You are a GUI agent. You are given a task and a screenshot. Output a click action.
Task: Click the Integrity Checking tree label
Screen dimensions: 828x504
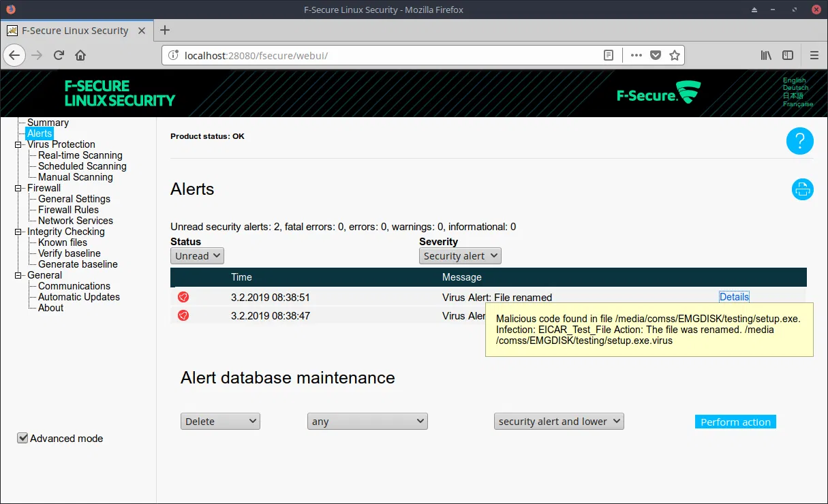point(66,232)
